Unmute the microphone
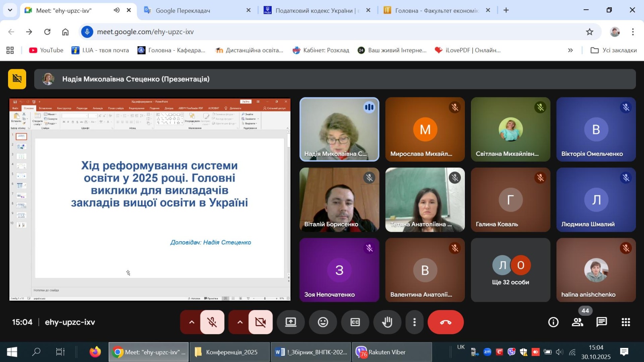Screen dimensions: 644x362 (212, 322)
